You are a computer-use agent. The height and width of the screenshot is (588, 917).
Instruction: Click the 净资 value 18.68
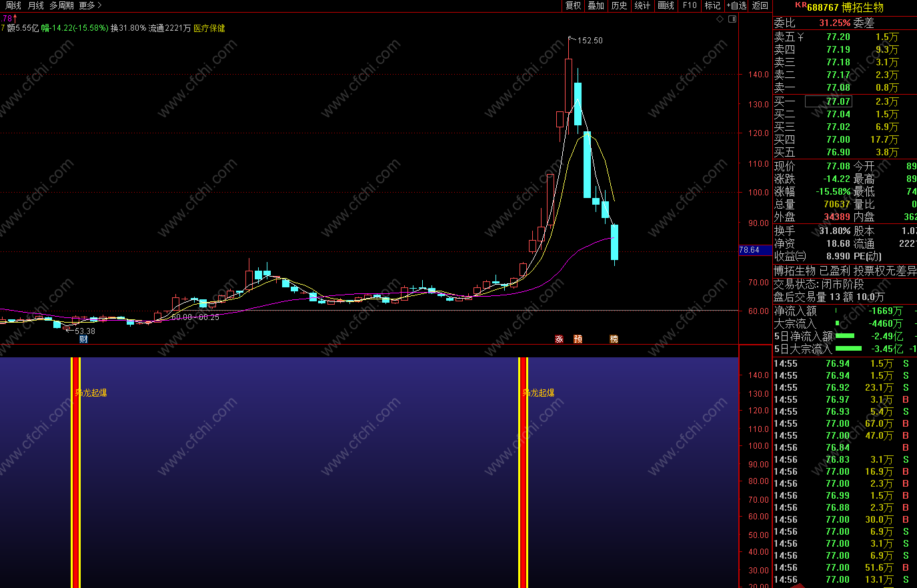click(838, 244)
